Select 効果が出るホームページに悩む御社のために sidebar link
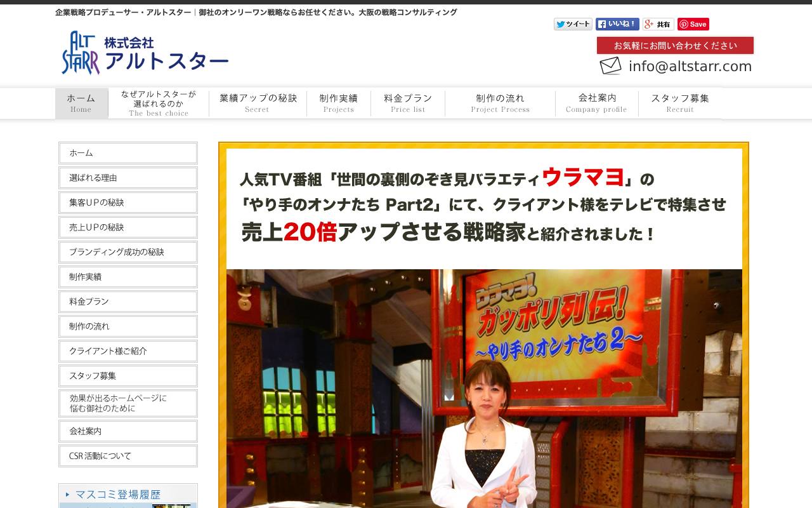 128,403
